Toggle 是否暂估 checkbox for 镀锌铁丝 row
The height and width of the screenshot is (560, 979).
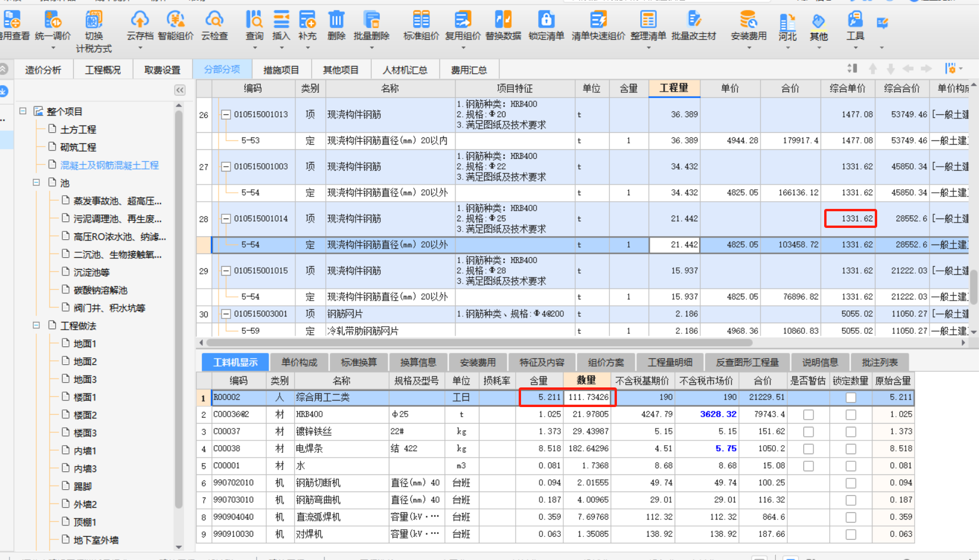(x=808, y=431)
